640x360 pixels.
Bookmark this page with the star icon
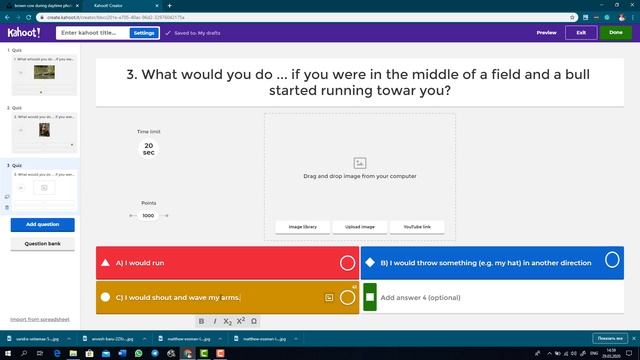572,18
